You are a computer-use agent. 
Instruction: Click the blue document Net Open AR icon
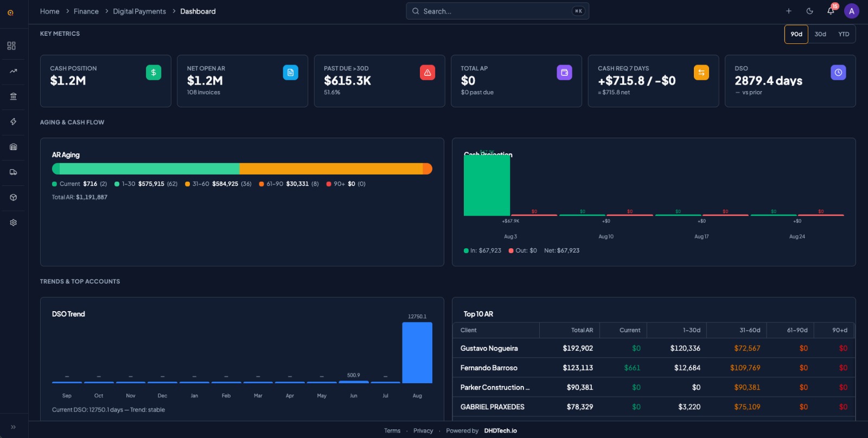click(x=290, y=73)
